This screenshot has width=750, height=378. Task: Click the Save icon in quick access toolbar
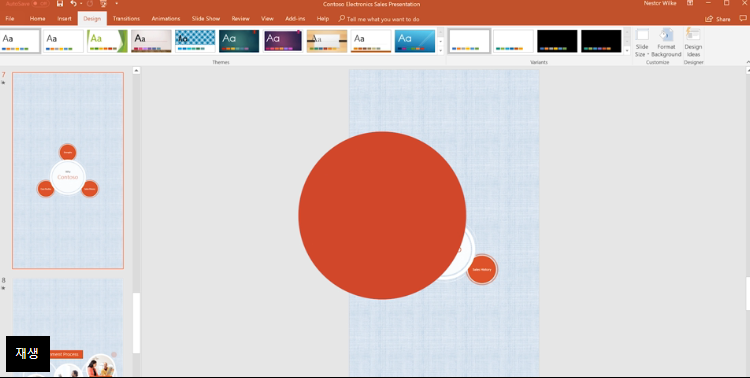(60, 4)
